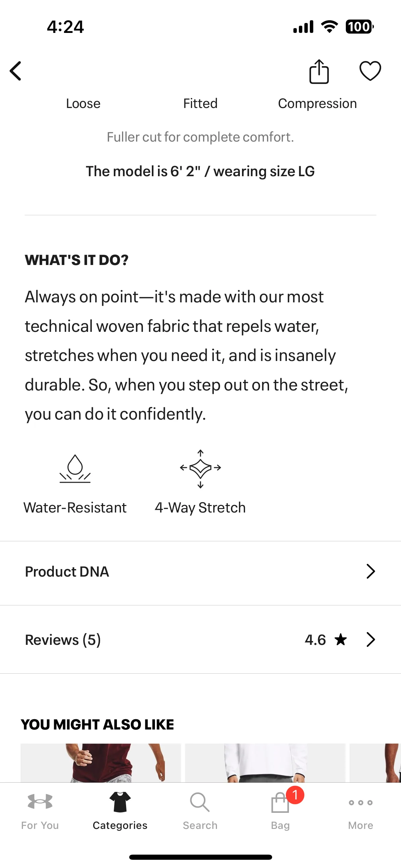Tap the 4.6 star rating

326,640
